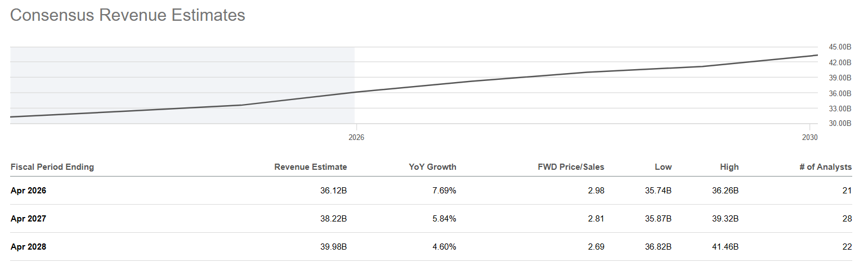The width and height of the screenshot is (868, 262).
Task: Select the Apr 2026 fiscal period row
Action: click(431, 191)
